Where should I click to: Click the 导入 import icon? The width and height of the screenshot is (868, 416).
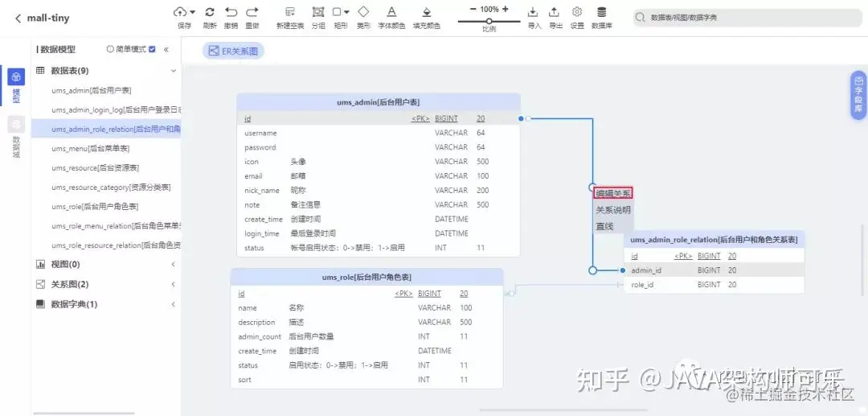coord(533,11)
